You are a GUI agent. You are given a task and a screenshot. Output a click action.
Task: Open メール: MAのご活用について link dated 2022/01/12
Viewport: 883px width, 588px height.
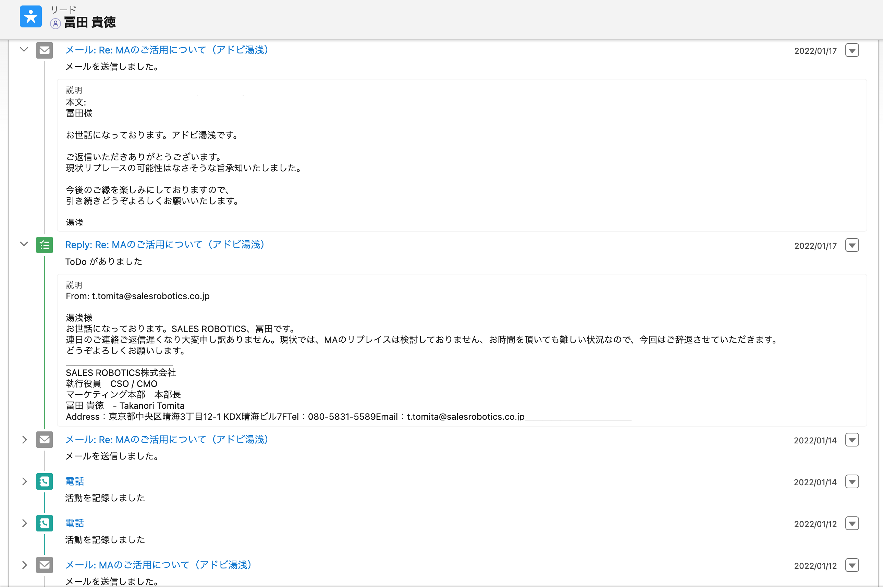(x=158, y=565)
